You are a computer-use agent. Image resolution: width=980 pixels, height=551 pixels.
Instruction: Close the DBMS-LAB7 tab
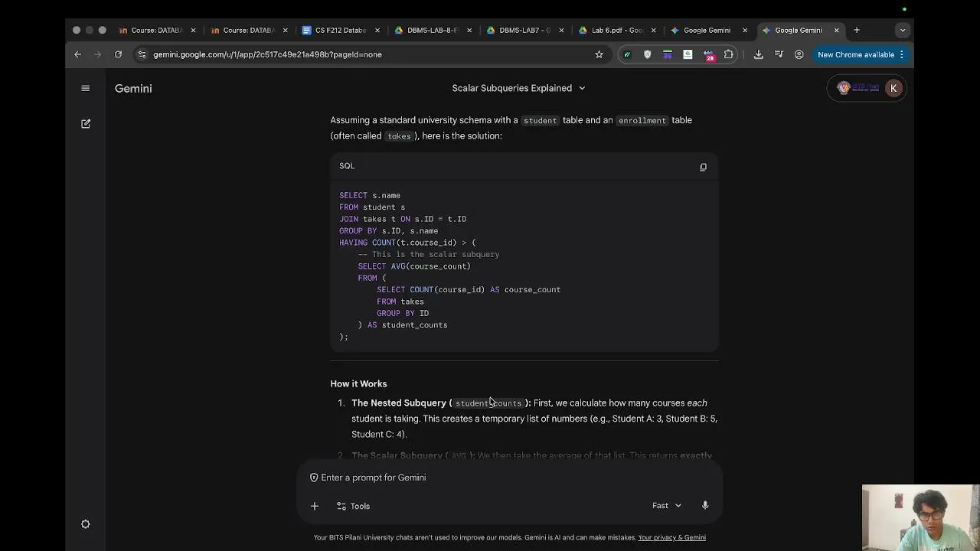561,31
